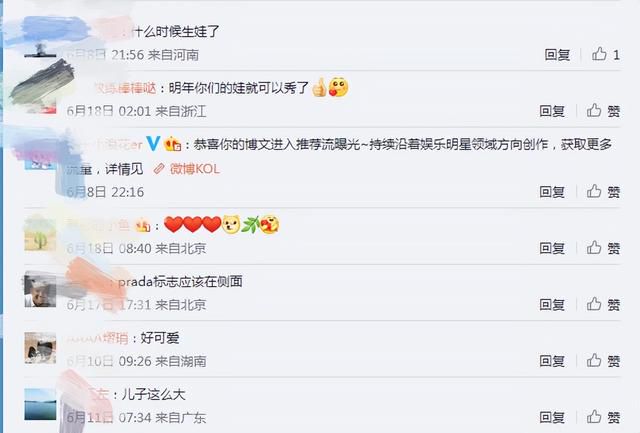Screen dimensions: 640x433
Task: Like the prada标志应该在侧面 comment
Action: 603,304
